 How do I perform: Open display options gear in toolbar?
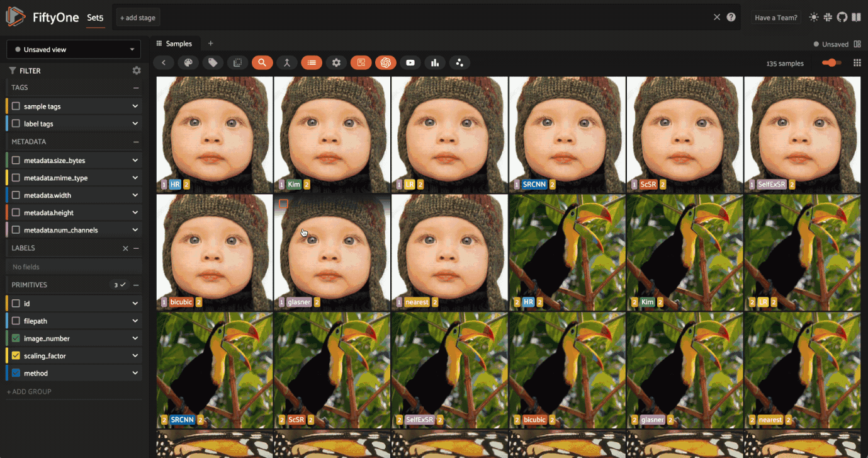coord(336,62)
